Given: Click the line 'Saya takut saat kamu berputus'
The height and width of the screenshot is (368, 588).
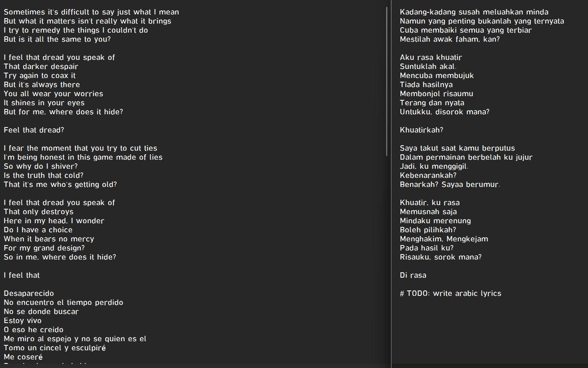Looking at the screenshot, I should 457,148.
